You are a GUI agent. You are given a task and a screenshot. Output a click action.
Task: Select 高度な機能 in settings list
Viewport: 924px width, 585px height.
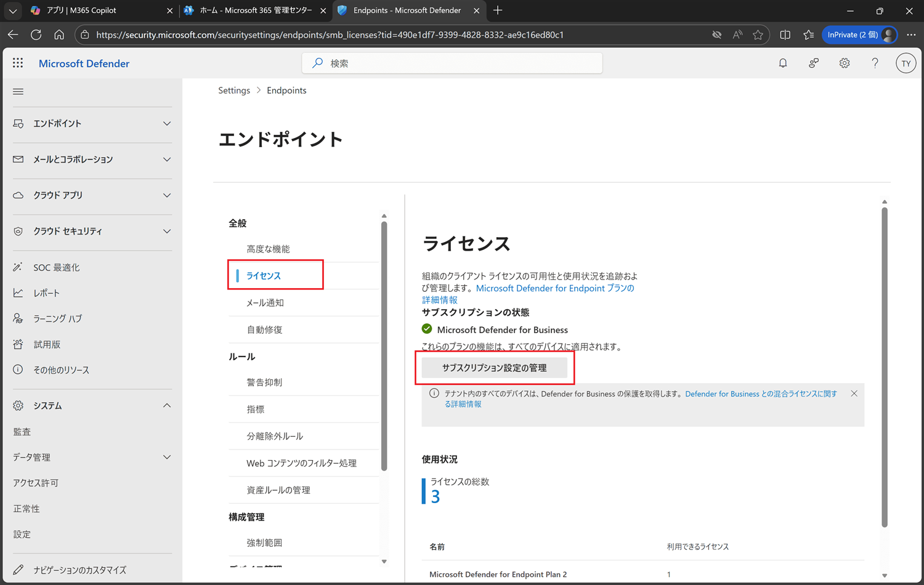268,249
